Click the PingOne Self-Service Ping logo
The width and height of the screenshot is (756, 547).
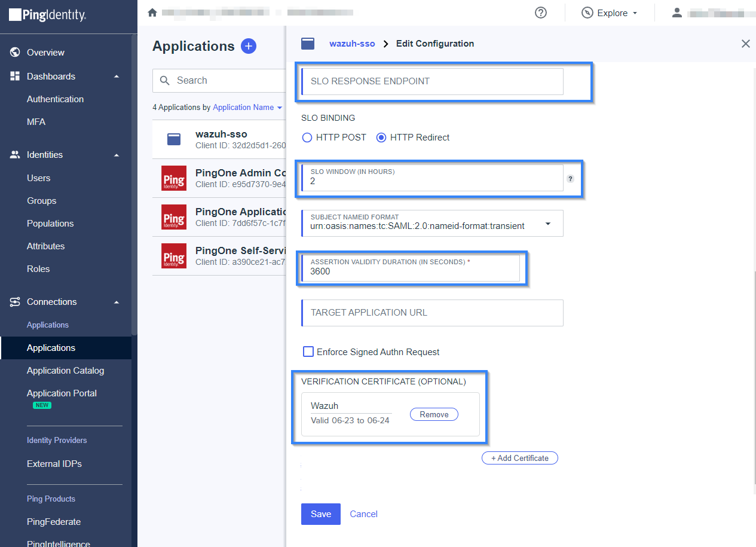click(174, 256)
